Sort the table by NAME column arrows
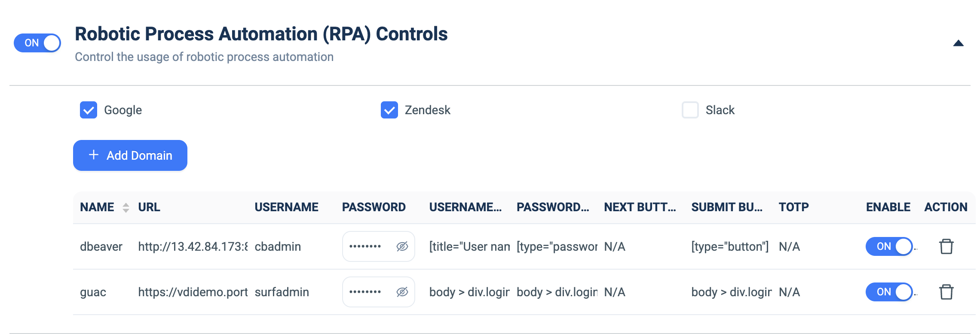The height and width of the screenshot is (334, 980). coord(126,207)
